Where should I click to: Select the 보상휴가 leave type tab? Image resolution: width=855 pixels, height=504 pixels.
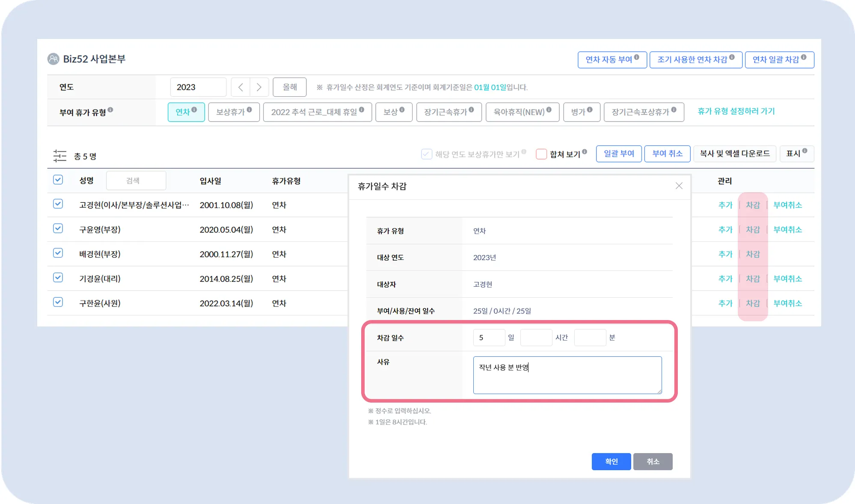[x=233, y=112]
